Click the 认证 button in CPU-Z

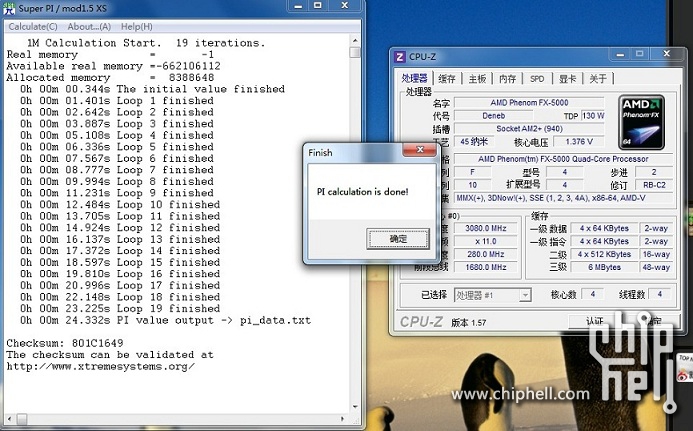[594, 321]
